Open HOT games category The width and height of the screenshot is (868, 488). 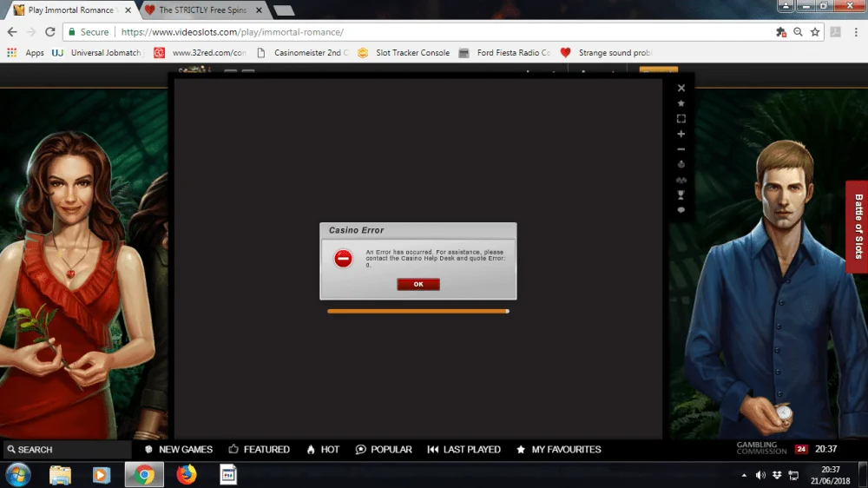323,449
